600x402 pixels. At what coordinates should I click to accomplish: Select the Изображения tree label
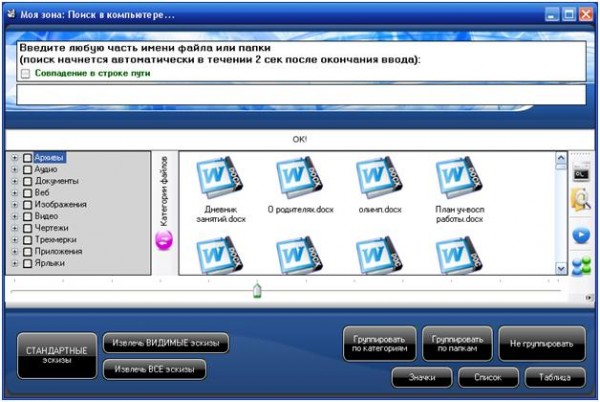click(60, 205)
